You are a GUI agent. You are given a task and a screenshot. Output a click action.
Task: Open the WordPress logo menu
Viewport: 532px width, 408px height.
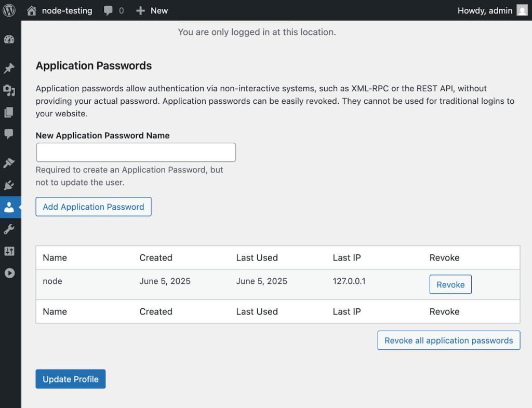point(9,10)
